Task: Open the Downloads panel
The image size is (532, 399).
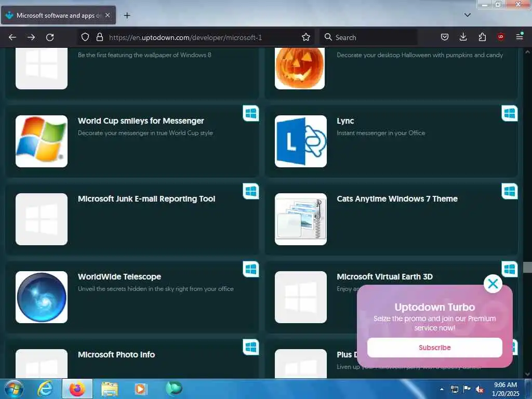Action: 463,37
